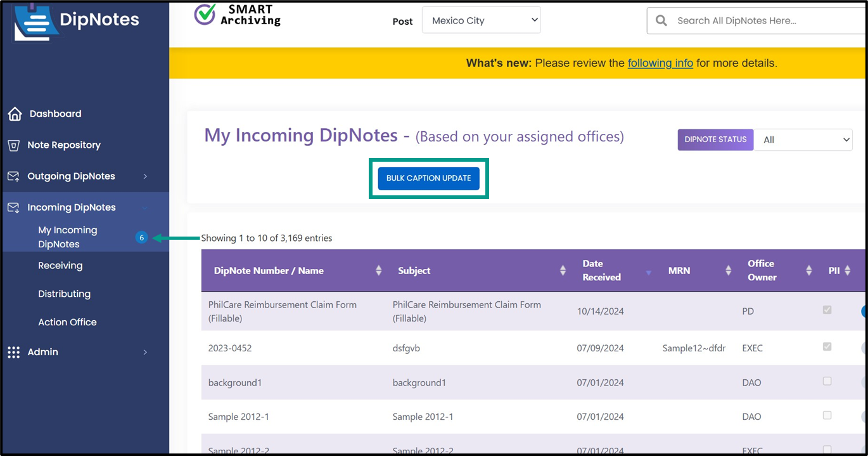Screen dimensions: 868x456
Task: Sort by MRN column arrows
Action: coord(728,270)
